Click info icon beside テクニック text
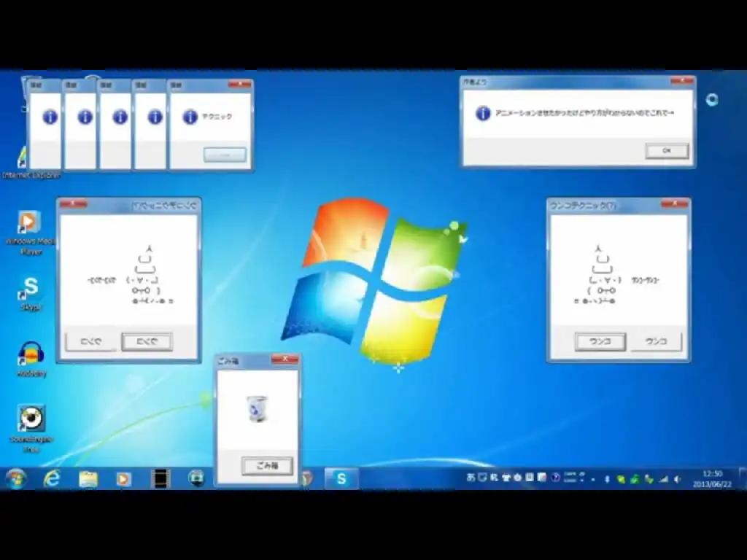 [x=190, y=117]
